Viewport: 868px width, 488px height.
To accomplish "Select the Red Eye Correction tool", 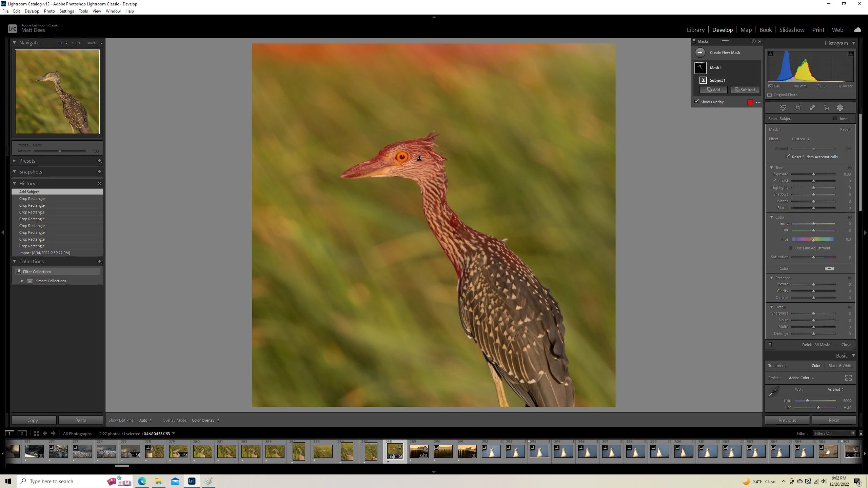I will point(827,108).
